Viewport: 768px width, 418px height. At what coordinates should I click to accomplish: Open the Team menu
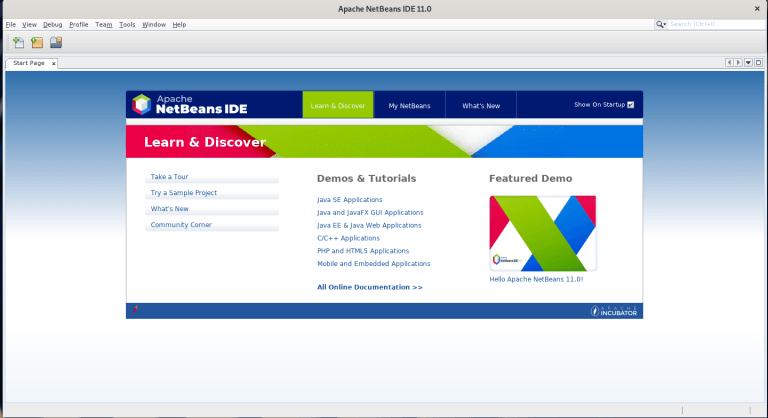pyautogui.click(x=103, y=25)
